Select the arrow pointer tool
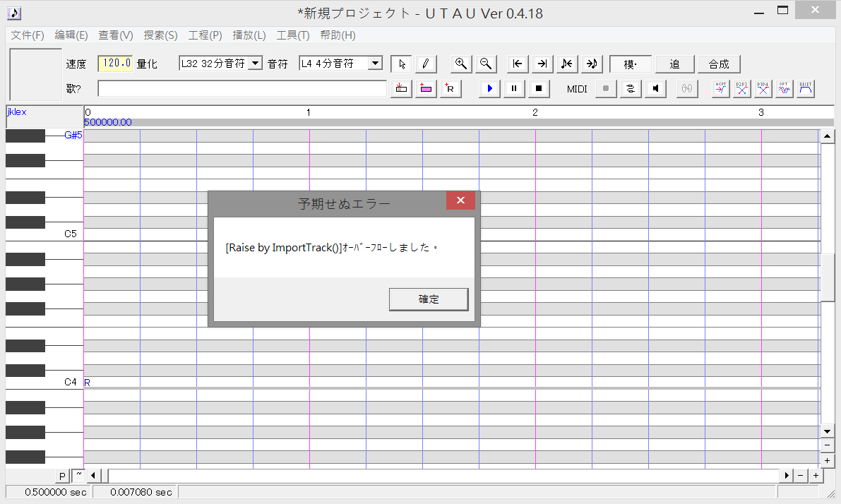This screenshot has height=504, width=841. coord(402,64)
